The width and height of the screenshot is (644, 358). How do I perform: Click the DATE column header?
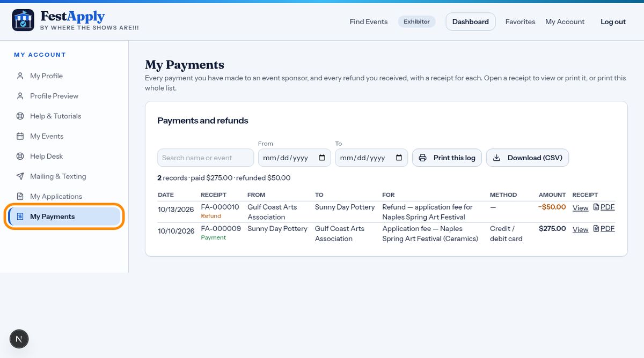click(166, 195)
